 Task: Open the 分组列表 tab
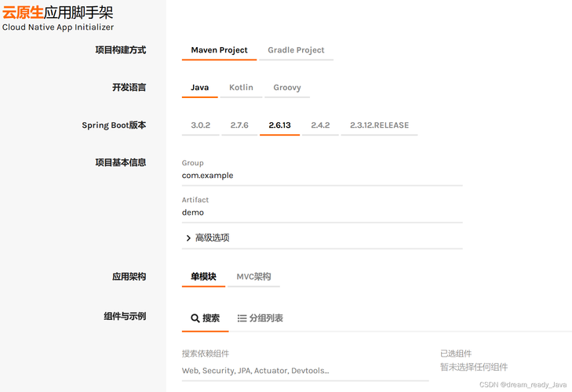coord(260,318)
